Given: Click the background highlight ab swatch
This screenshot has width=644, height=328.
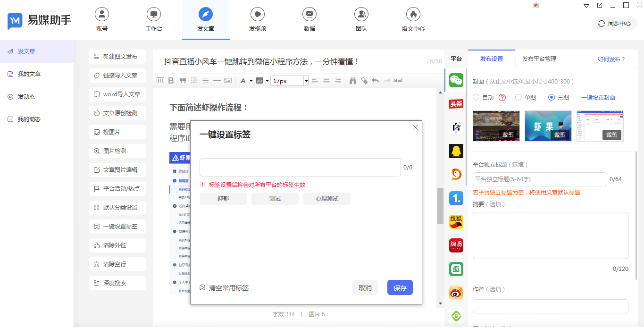Looking at the screenshot, I should click(x=259, y=81).
